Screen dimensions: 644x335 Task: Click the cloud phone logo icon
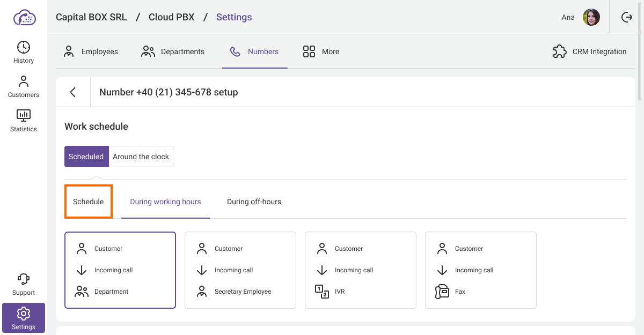tap(24, 17)
